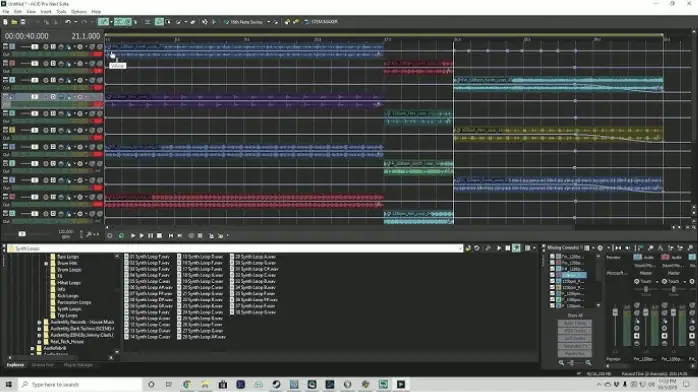698x392 pixels.
Task: Click Master Bus filter button in mixer
Action: (575, 354)
